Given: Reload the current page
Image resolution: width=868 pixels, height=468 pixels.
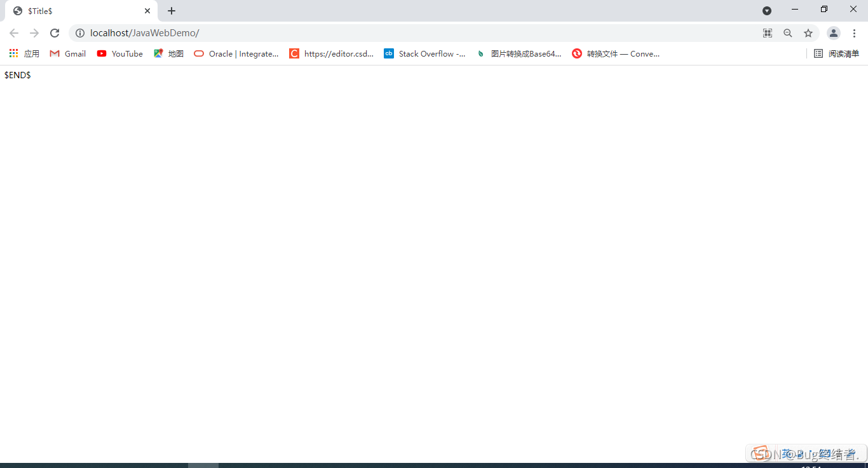Looking at the screenshot, I should coord(55,33).
